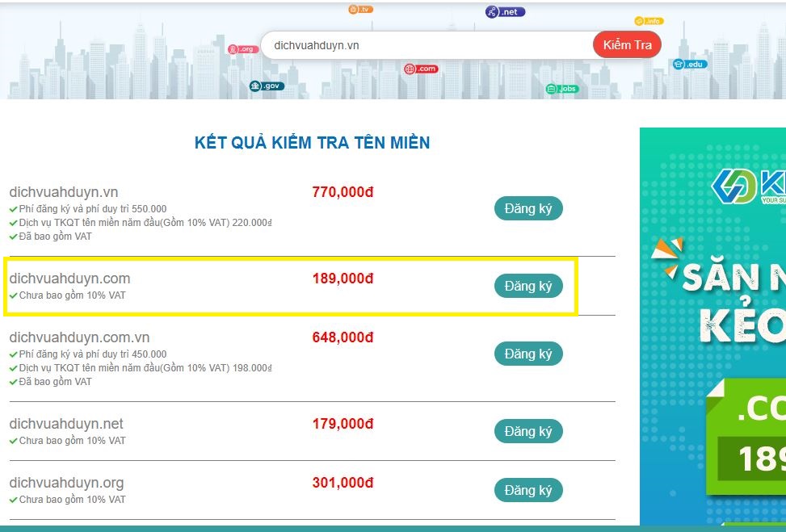Click the domain search input field
Viewport: 786px width, 532px height.
pyautogui.click(x=420, y=44)
